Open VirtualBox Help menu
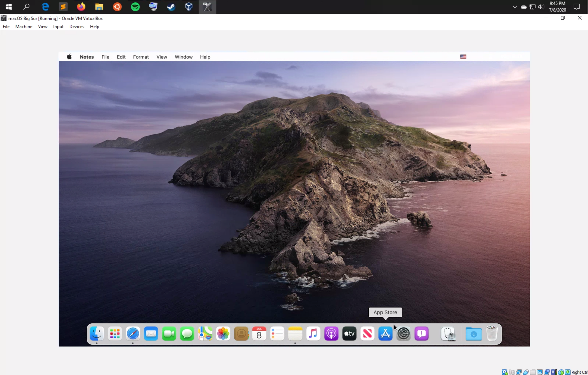 tap(94, 26)
